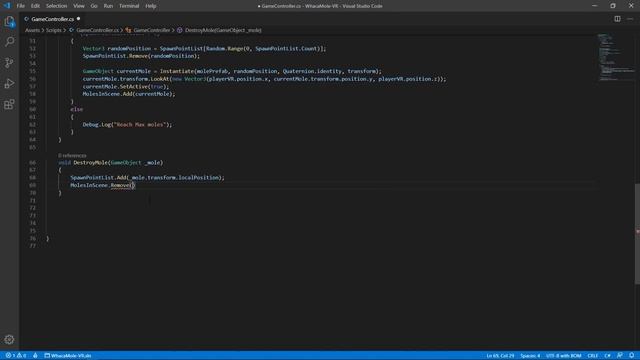Click Vector3 randomPosition on line 52
640x360 pixels.
117,49
